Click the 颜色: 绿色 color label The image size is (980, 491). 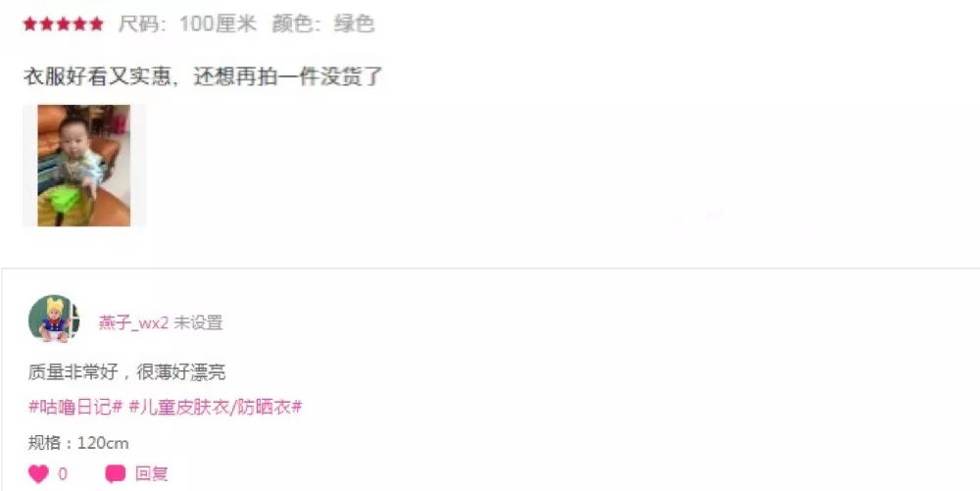point(323,25)
